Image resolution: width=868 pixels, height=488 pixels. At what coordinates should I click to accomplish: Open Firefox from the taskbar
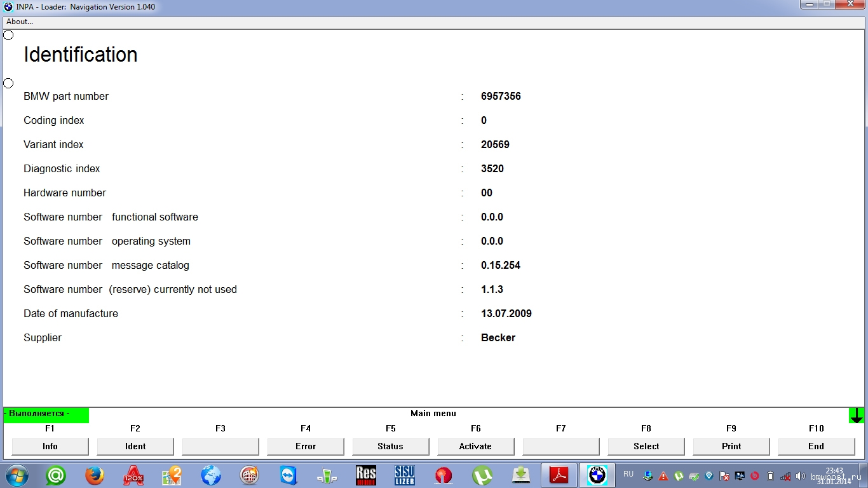(95, 475)
